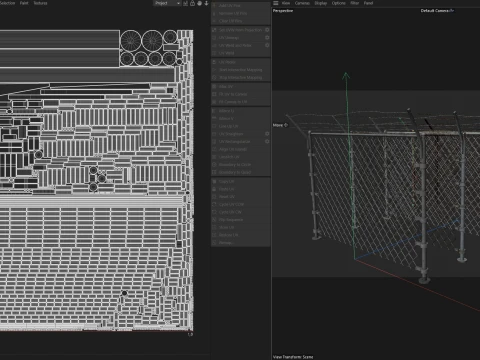Screen dimensions: 480x360
Task: Run UV Weld and Relax
Action: coord(237,45)
